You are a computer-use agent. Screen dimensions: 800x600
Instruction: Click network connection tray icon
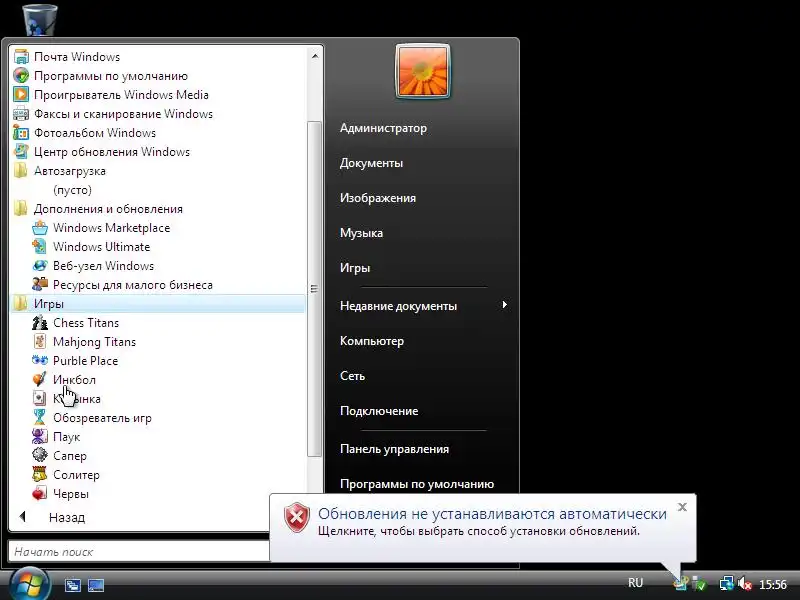(x=726, y=583)
